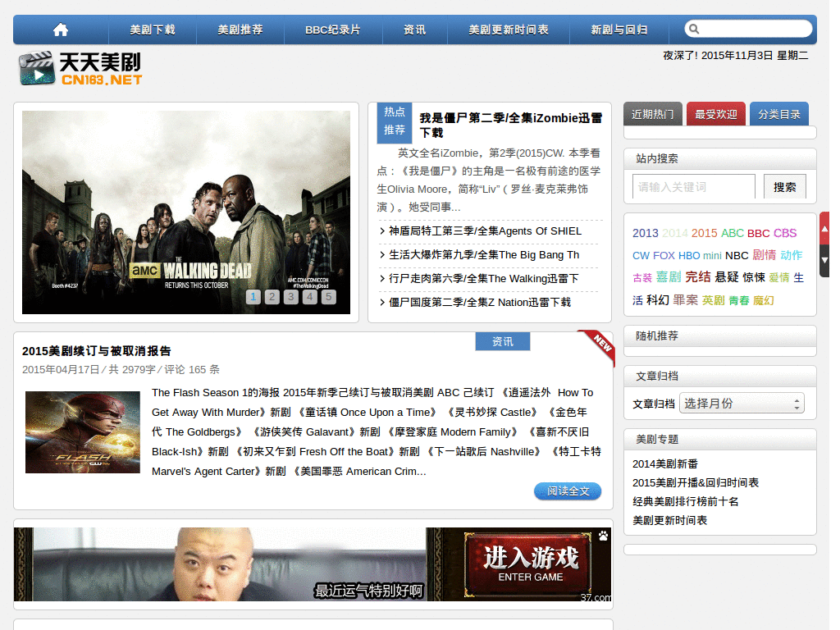Show slide 3 of the carousel
Viewport: 840px width, 630px height.
[291, 297]
